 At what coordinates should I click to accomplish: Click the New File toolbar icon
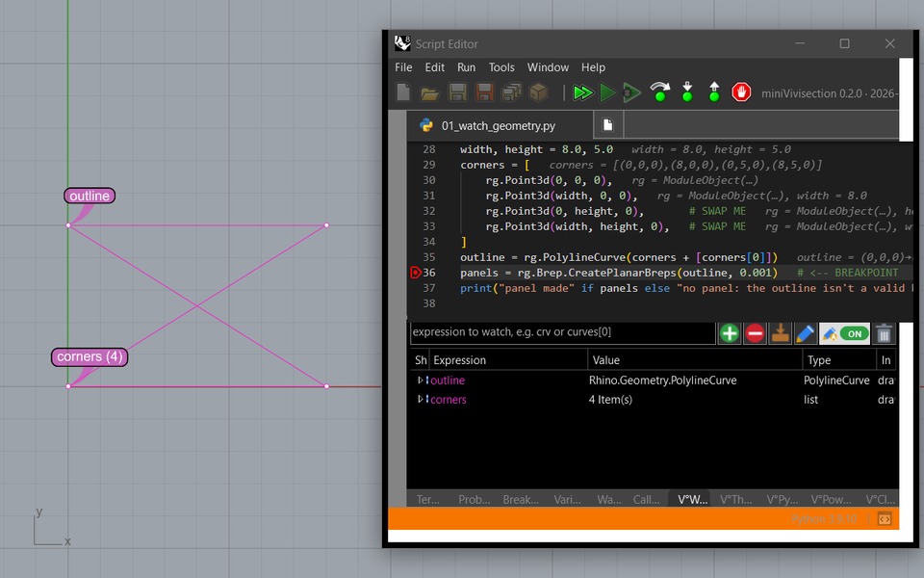[x=403, y=92]
